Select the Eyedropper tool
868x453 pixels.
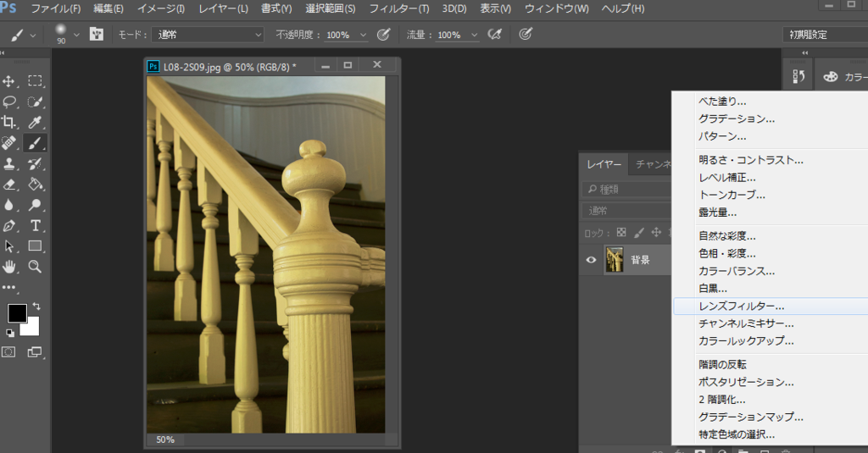35,122
